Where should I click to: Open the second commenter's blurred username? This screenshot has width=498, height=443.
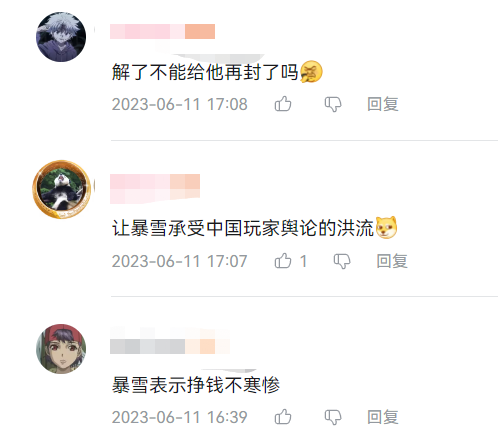(x=155, y=189)
